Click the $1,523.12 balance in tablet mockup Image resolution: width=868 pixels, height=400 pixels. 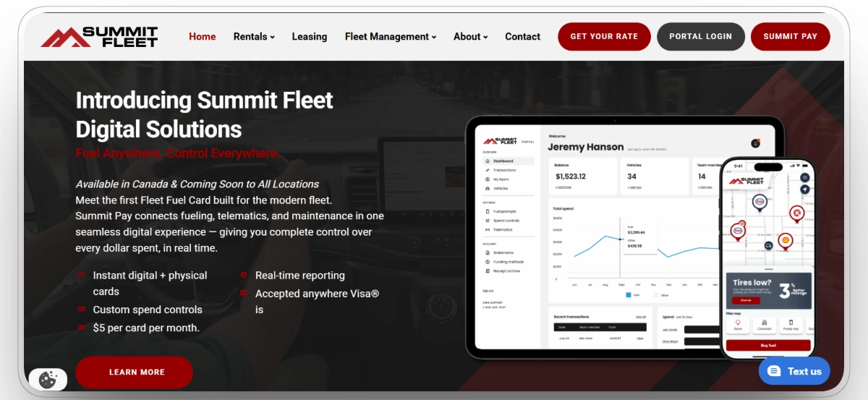(571, 176)
